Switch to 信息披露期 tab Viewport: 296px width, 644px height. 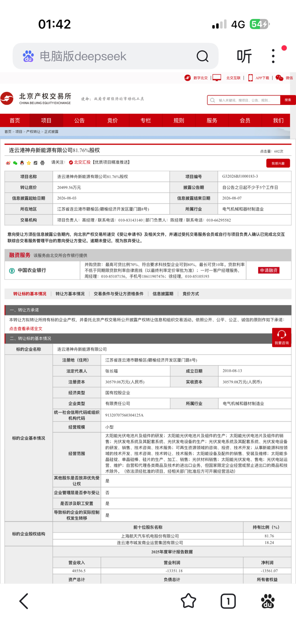coord(163,294)
